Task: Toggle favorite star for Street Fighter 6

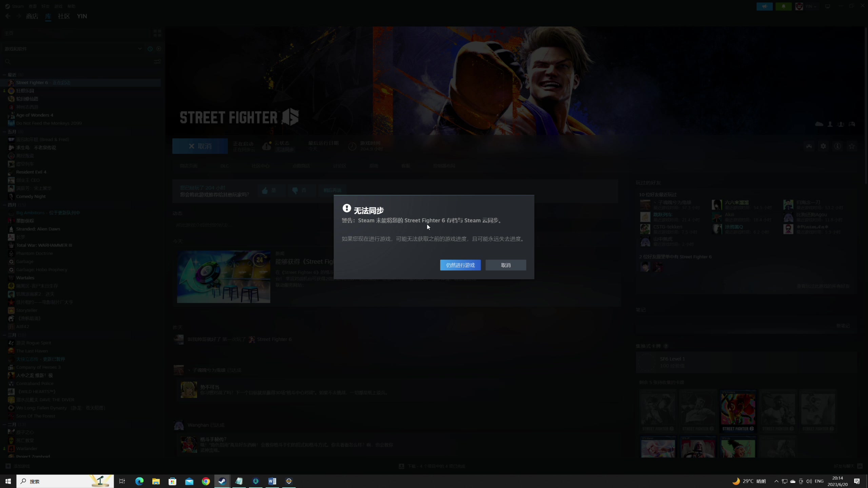Action: point(852,146)
